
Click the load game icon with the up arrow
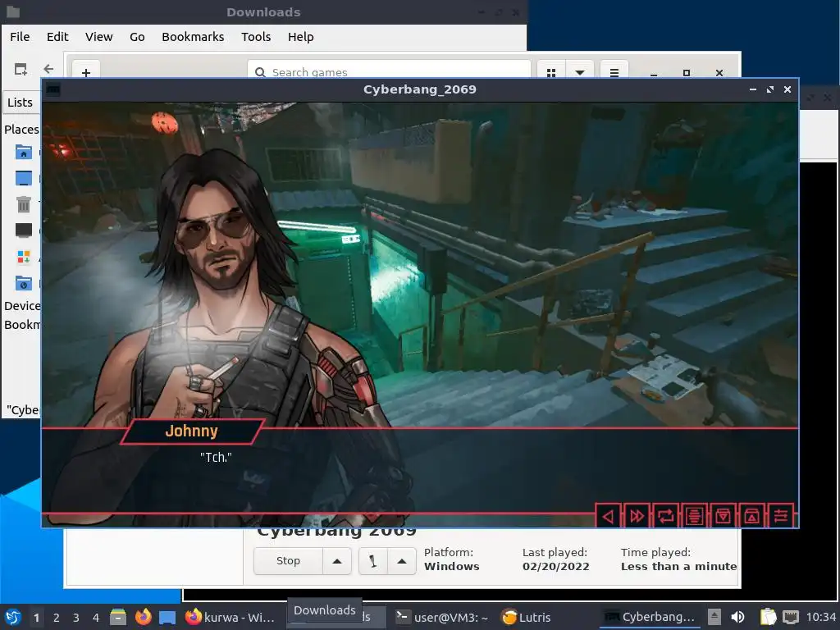pyautogui.click(x=751, y=516)
